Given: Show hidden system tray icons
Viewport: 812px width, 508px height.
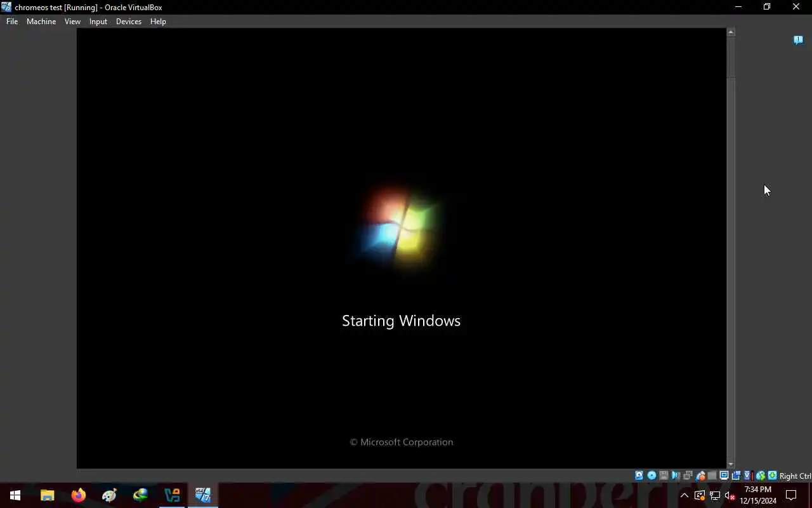Looking at the screenshot, I should tap(684, 495).
